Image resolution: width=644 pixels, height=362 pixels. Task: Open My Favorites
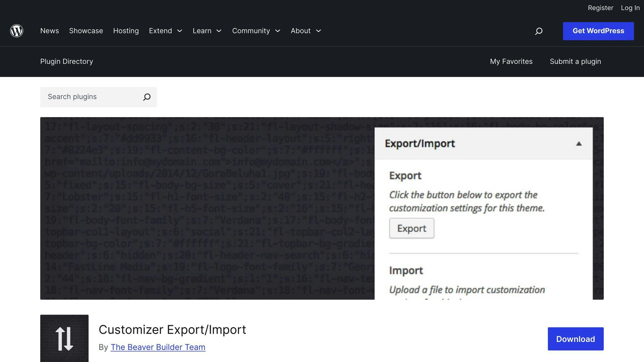[x=511, y=62]
